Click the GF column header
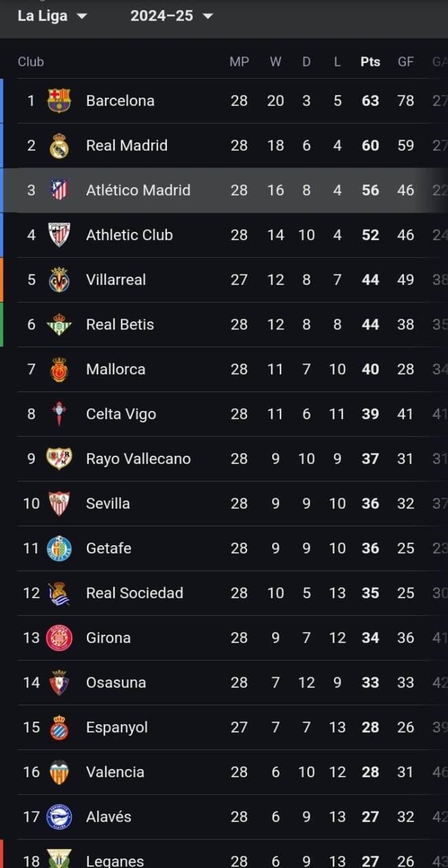Viewport: 448px width, 868px height. click(405, 62)
